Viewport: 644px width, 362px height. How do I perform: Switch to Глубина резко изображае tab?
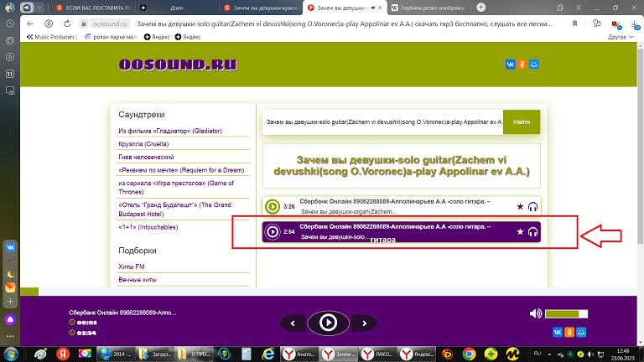point(428,8)
